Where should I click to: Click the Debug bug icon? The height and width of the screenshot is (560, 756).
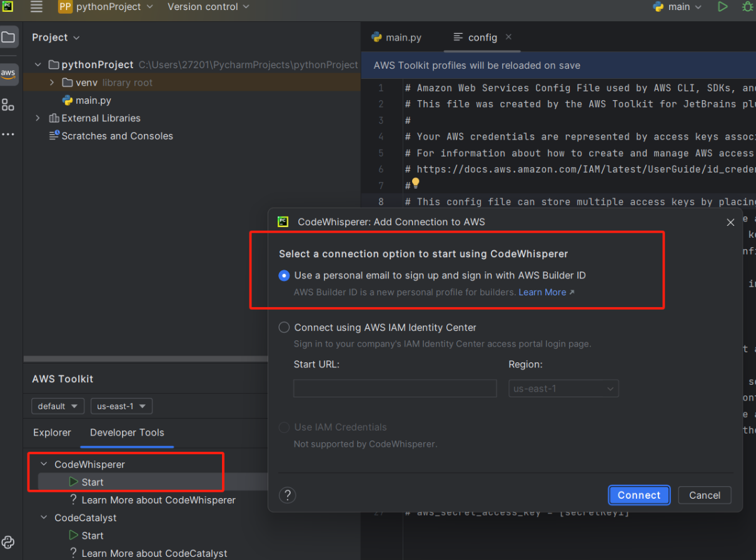pyautogui.click(x=747, y=7)
